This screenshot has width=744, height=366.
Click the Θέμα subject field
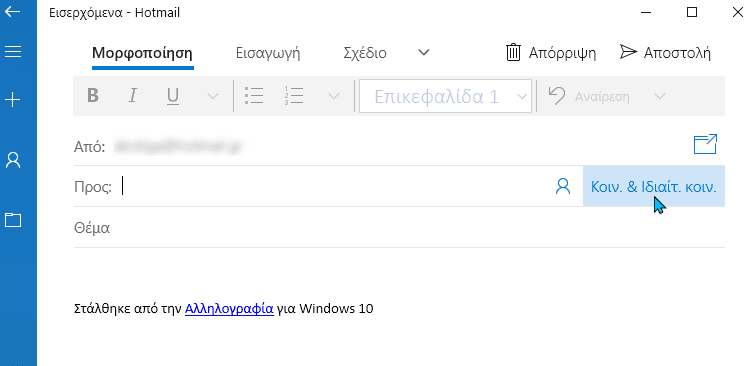(x=399, y=228)
